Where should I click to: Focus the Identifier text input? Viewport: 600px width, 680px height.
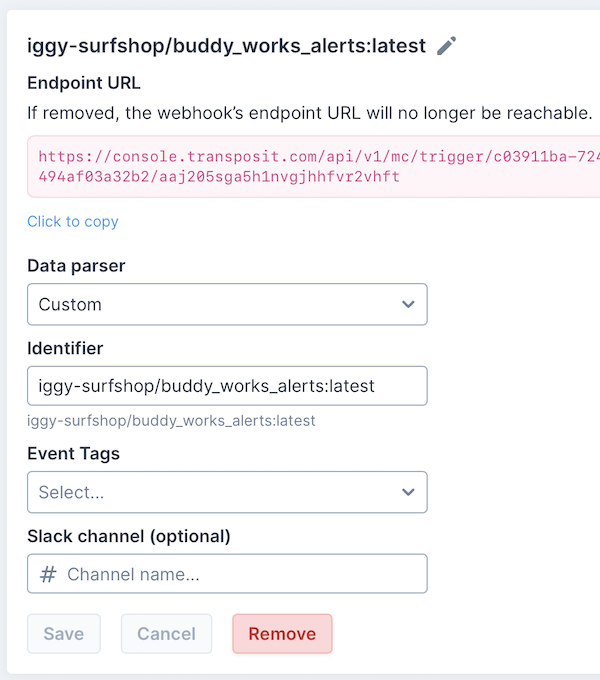click(227, 385)
